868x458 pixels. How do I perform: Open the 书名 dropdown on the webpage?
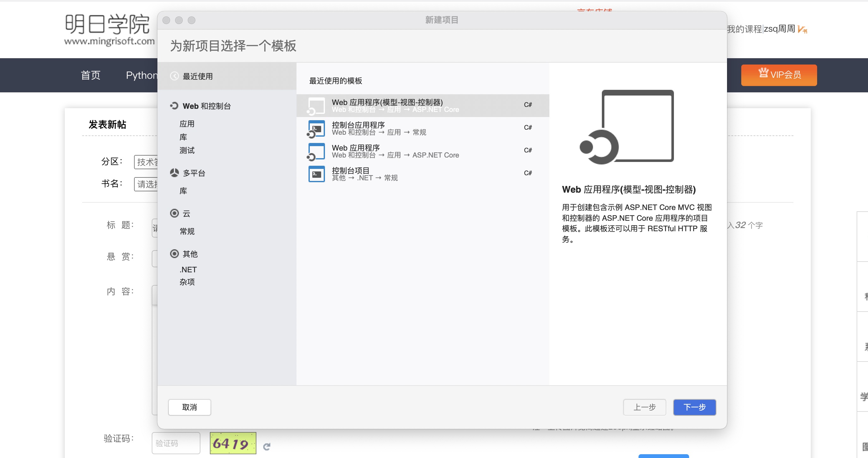tap(146, 184)
